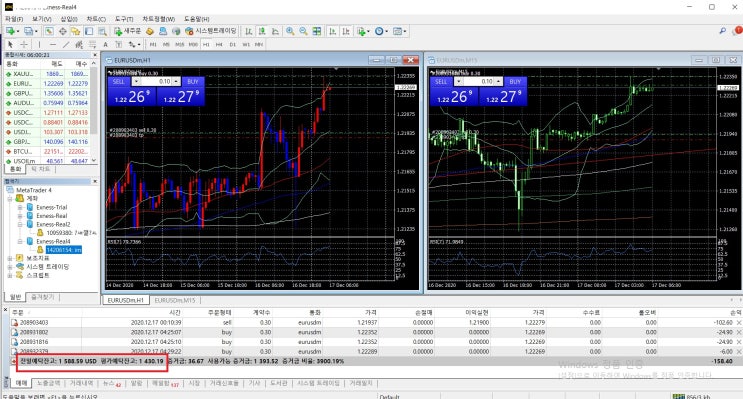The height and width of the screenshot is (399, 743).
Task: Open the periods clock dropdown
Action: [x=381, y=31]
